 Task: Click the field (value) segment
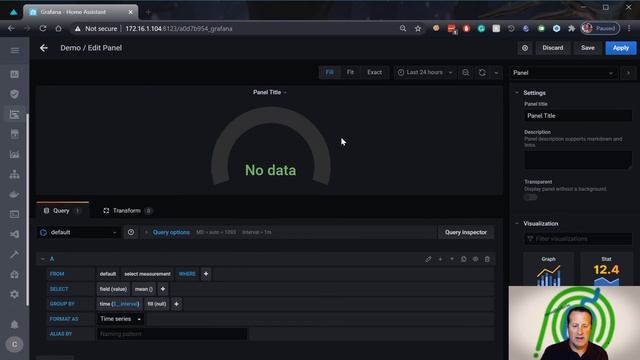[x=113, y=289]
